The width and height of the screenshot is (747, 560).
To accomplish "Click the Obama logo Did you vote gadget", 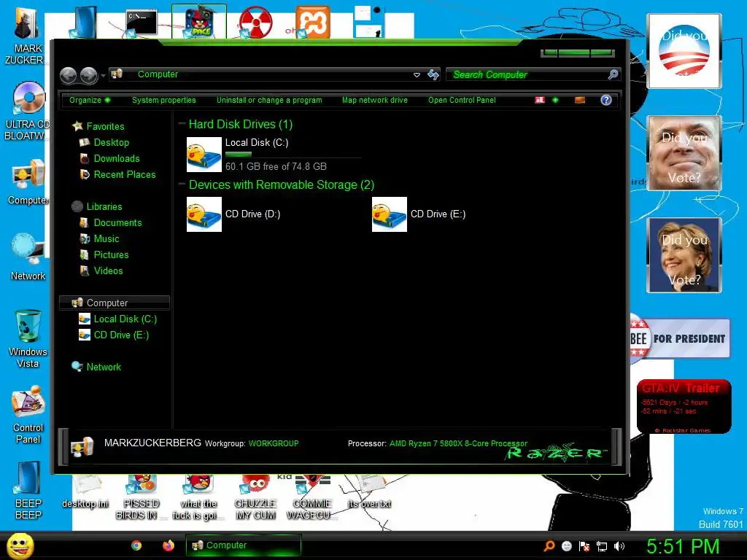I will [x=684, y=51].
